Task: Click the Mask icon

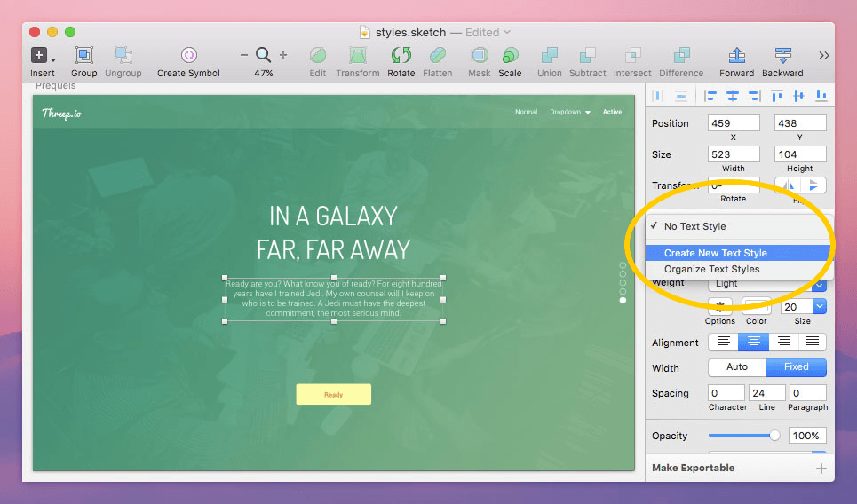Action: tap(480, 55)
